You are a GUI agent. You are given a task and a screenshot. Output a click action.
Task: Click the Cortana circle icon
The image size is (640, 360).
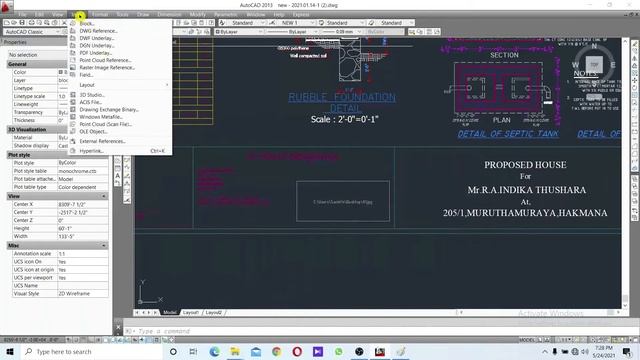point(173,351)
